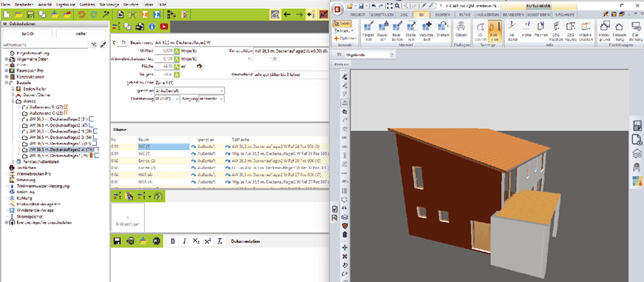Expand the Raumbuch Pro tree node

(6, 71)
